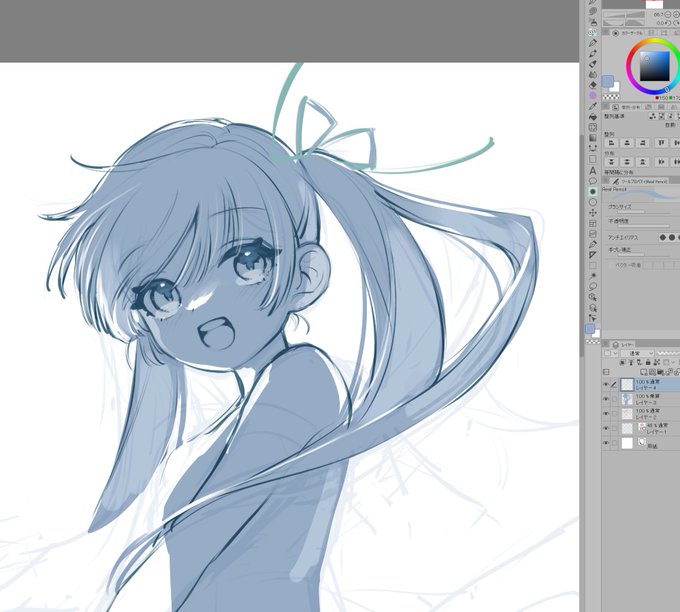Click the lock layer padlock icon
The image size is (680, 612).
coord(648,362)
